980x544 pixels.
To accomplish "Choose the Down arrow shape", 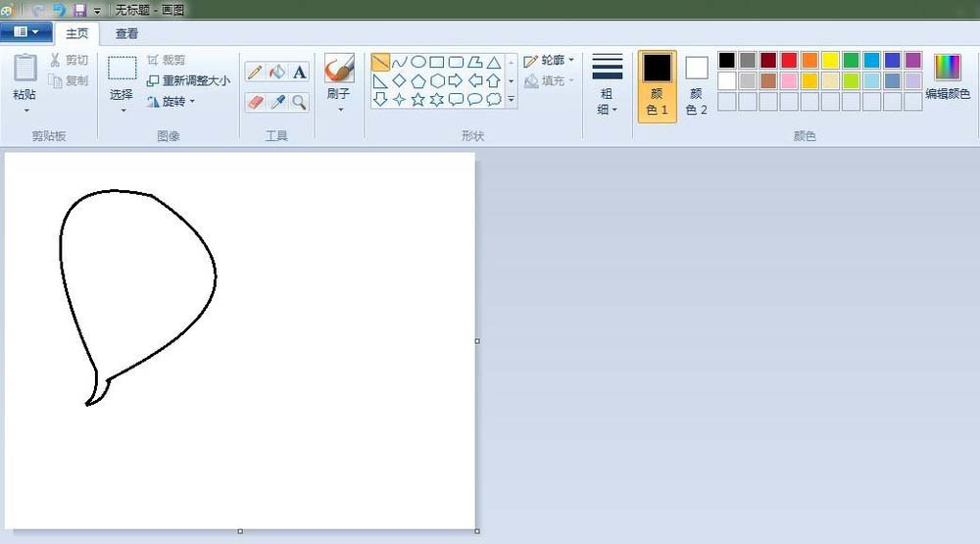I will (x=380, y=99).
